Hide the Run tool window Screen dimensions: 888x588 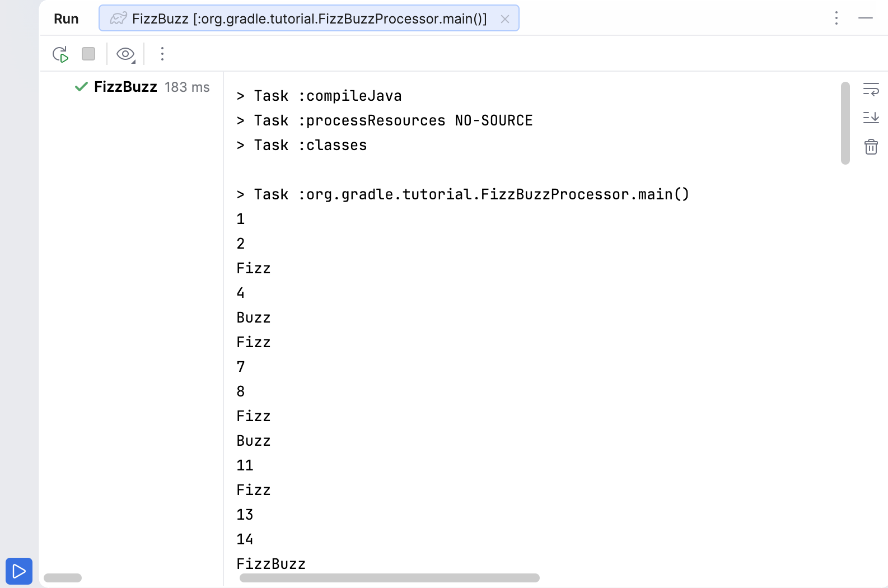point(866,18)
